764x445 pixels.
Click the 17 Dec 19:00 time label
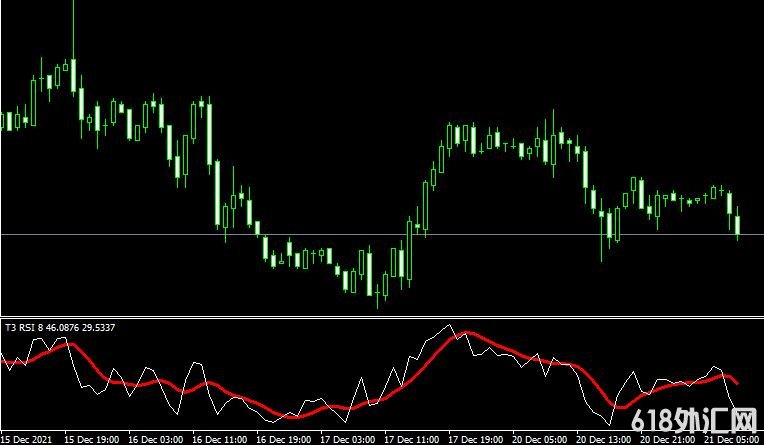[x=476, y=439]
